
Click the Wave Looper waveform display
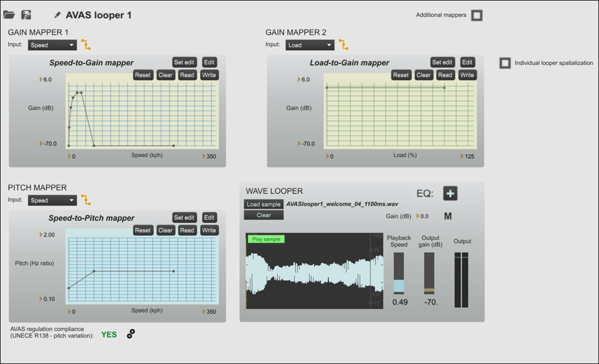click(314, 271)
